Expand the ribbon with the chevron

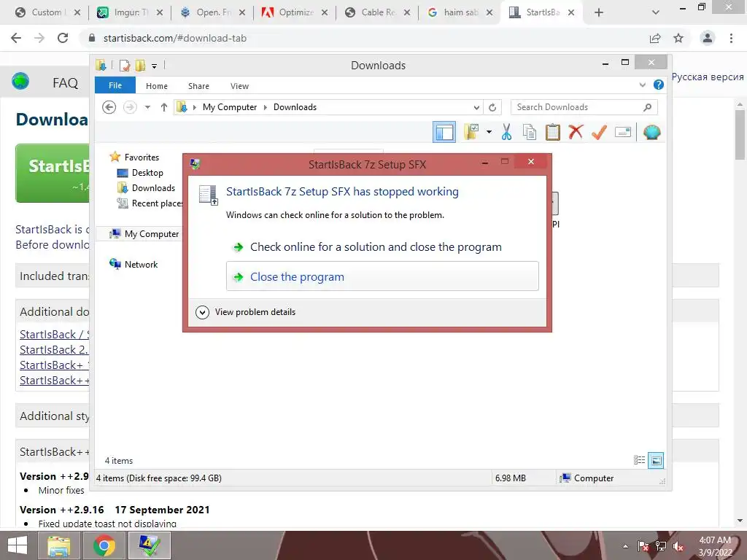pyautogui.click(x=642, y=85)
